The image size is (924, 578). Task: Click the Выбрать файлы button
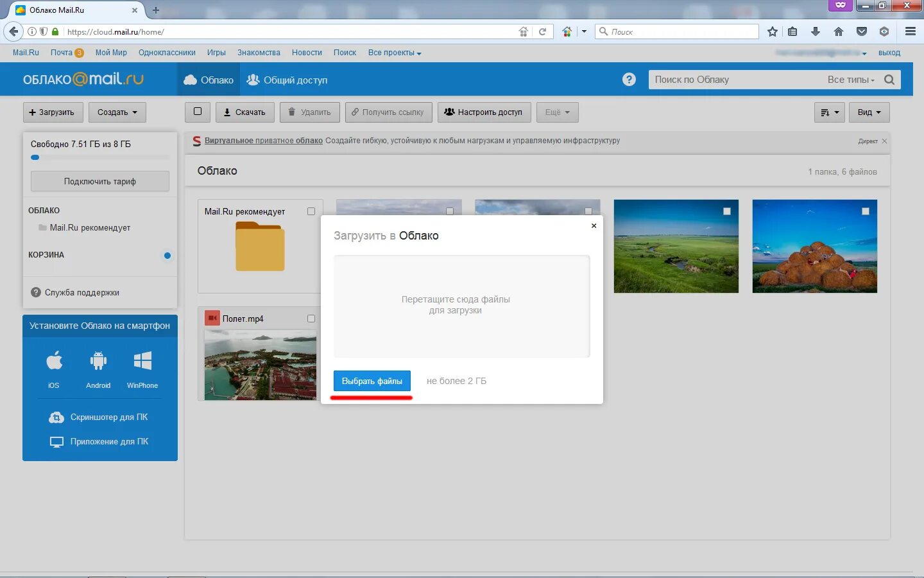point(372,381)
